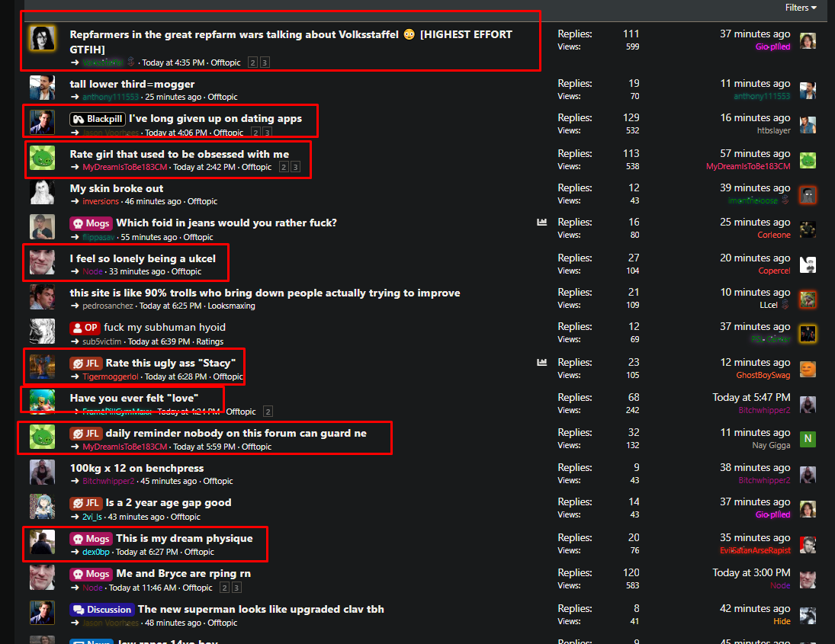Go to page 2 of Repfarmers thread

pos(253,62)
